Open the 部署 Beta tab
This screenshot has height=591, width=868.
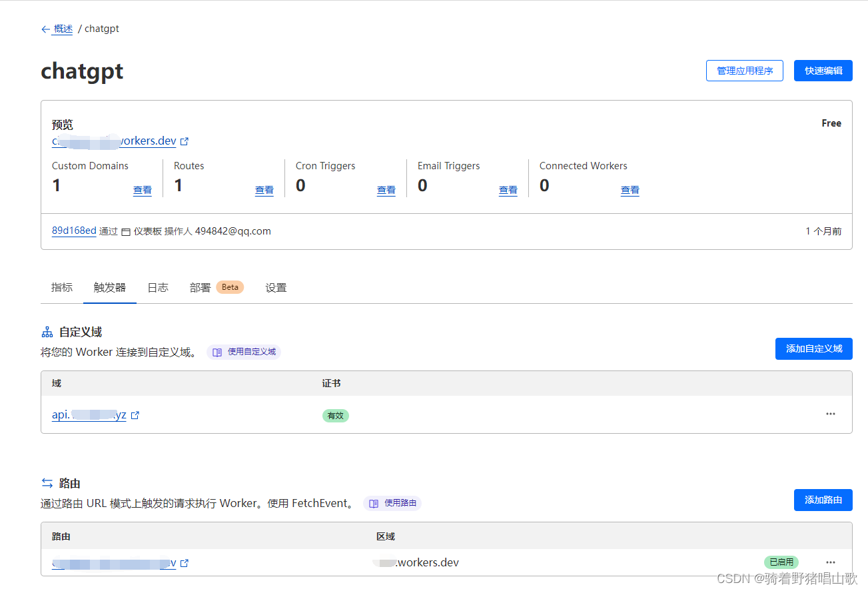click(x=217, y=288)
